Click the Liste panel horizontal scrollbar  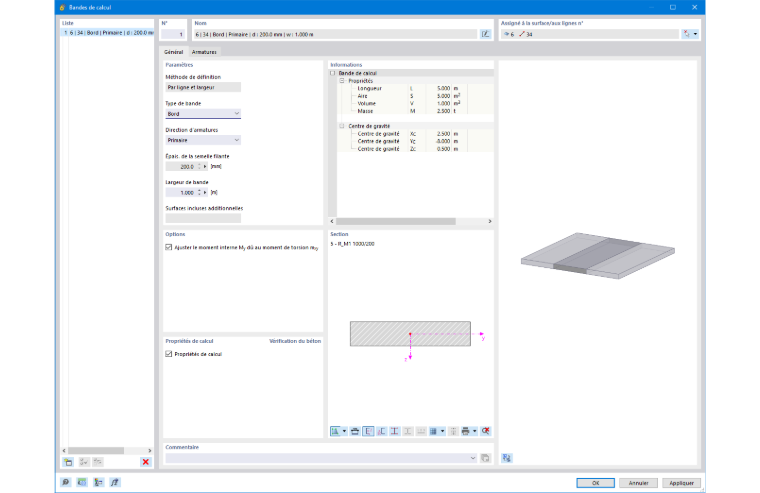pos(95,450)
